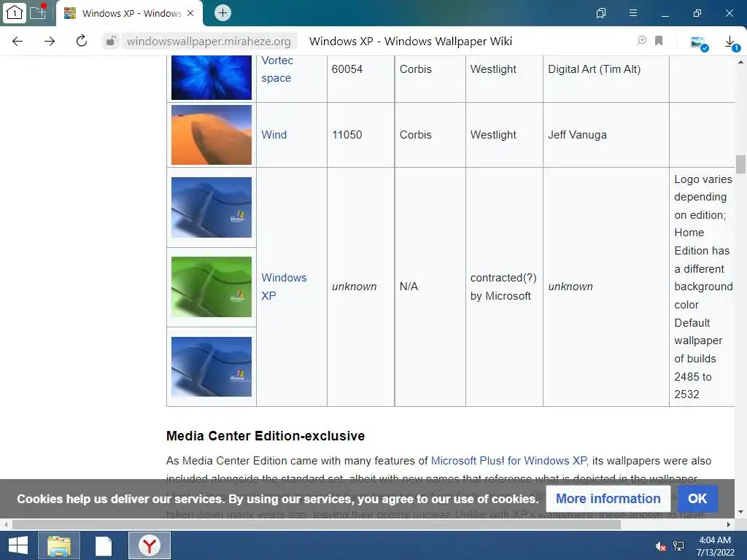
Task: Click the More information cookie button
Action: [x=608, y=499]
